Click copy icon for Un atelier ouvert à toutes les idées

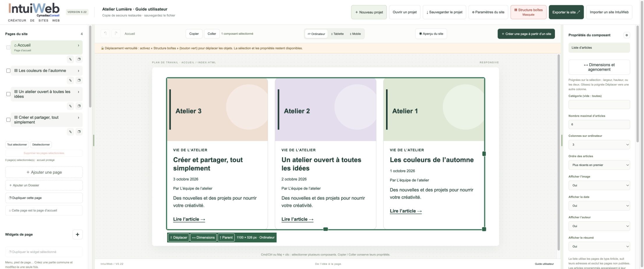click(x=79, y=106)
